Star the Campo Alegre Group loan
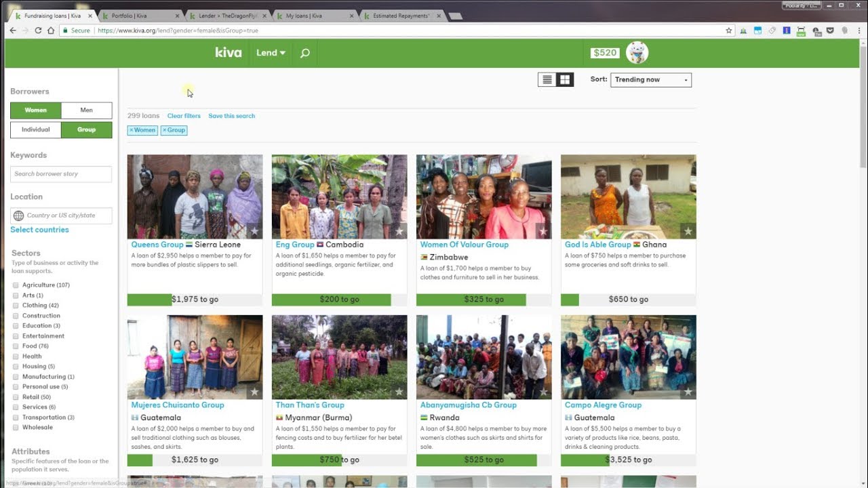Viewport: 868px width, 488px height. (x=688, y=392)
